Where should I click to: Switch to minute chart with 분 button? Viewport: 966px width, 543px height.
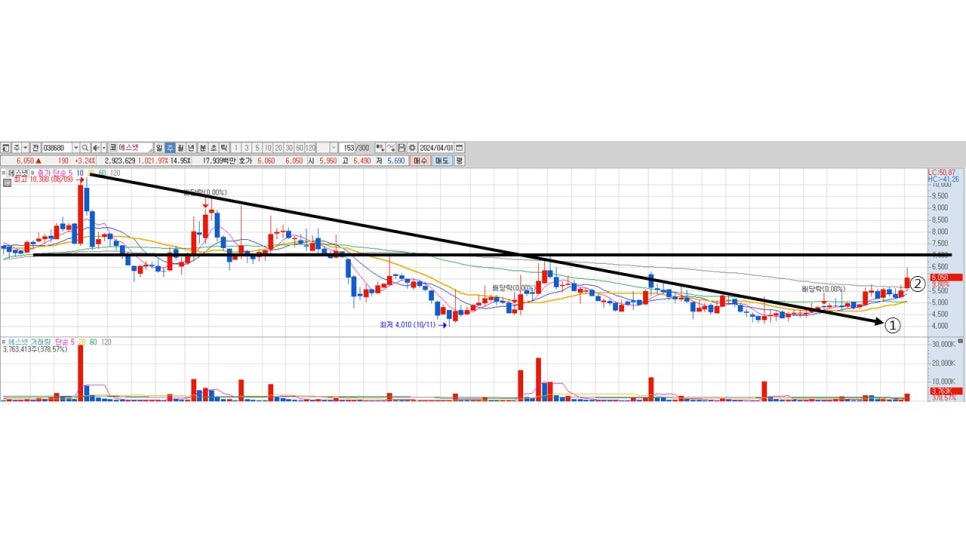point(202,148)
